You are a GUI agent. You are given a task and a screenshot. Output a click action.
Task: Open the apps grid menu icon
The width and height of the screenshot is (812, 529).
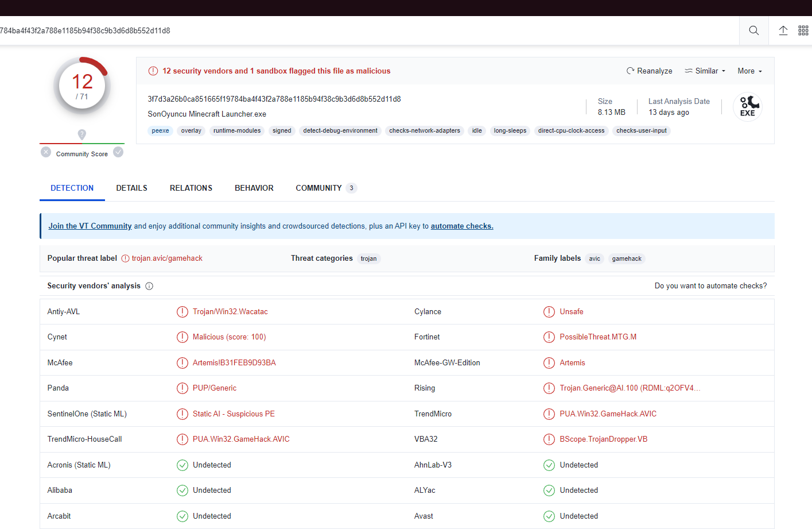(x=803, y=30)
